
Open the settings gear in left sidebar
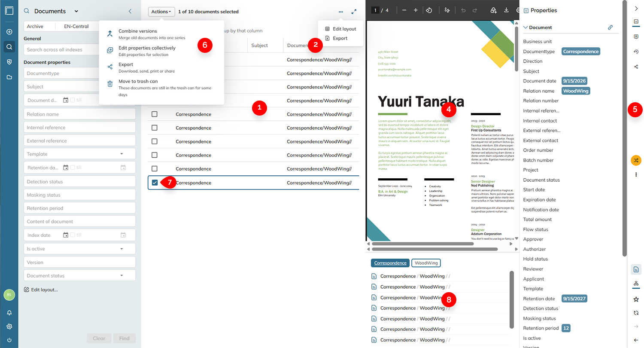click(9, 327)
